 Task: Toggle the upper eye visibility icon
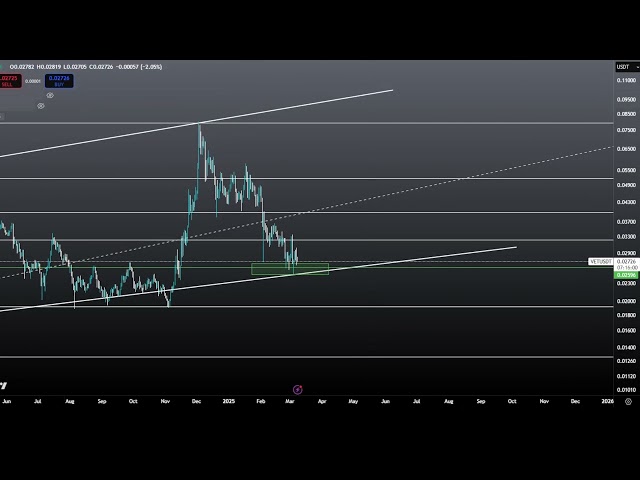pos(50,96)
